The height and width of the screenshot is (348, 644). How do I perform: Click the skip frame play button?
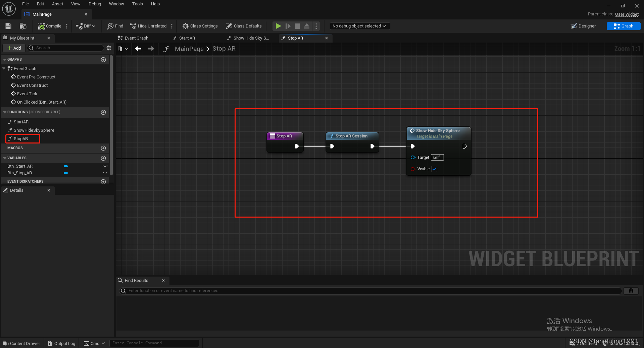click(x=288, y=26)
